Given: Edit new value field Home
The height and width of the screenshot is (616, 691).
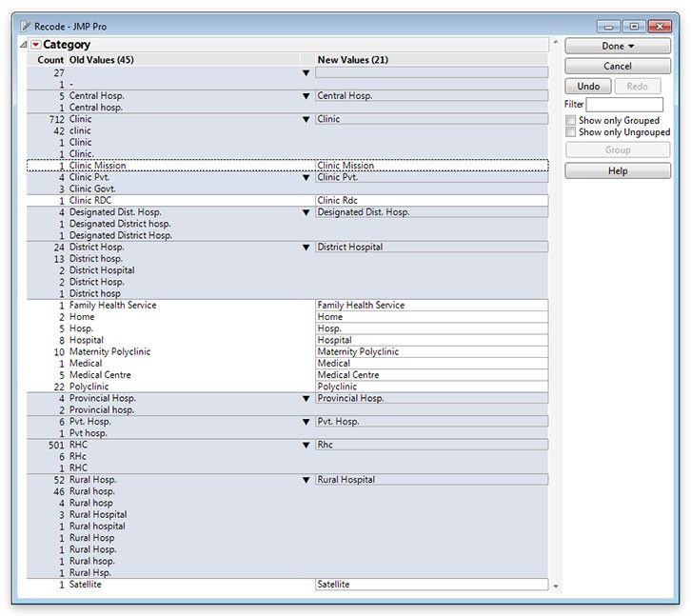Looking at the screenshot, I should (432, 317).
